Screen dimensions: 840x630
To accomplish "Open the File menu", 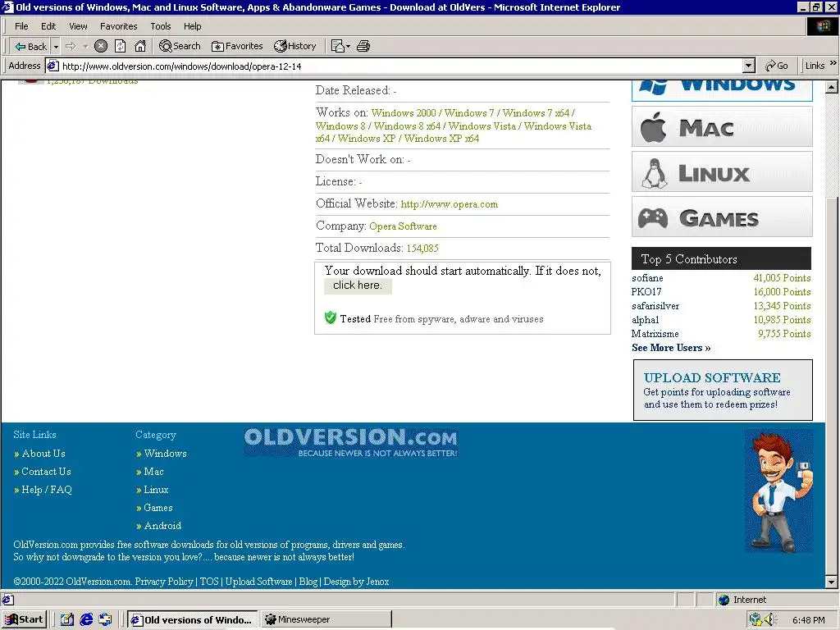I will [21, 26].
